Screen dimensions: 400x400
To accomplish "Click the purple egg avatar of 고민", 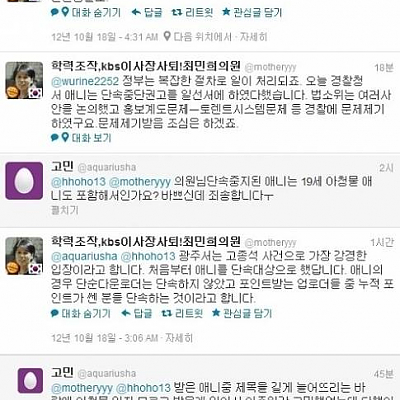I will click(24, 181).
